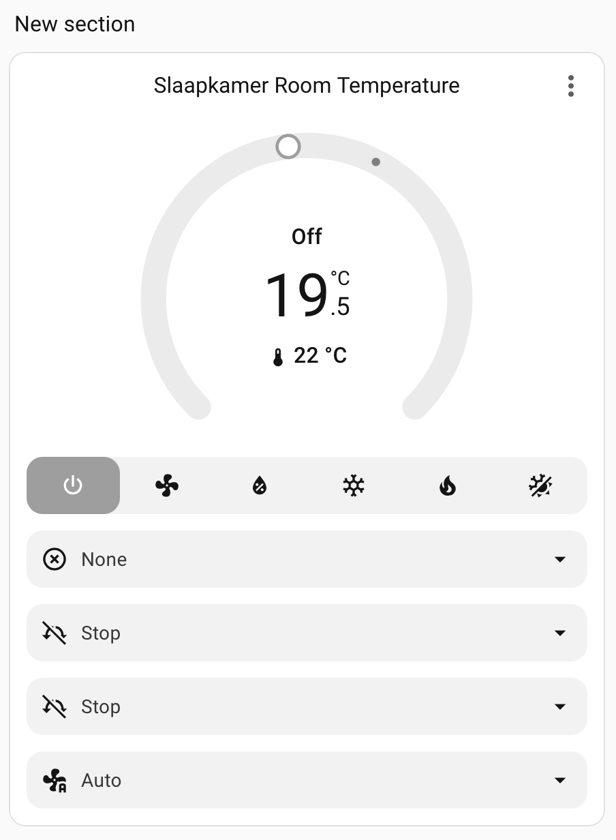616x840 pixels.
Task: Open the None preset dropdown
Action: click(307, 559)
